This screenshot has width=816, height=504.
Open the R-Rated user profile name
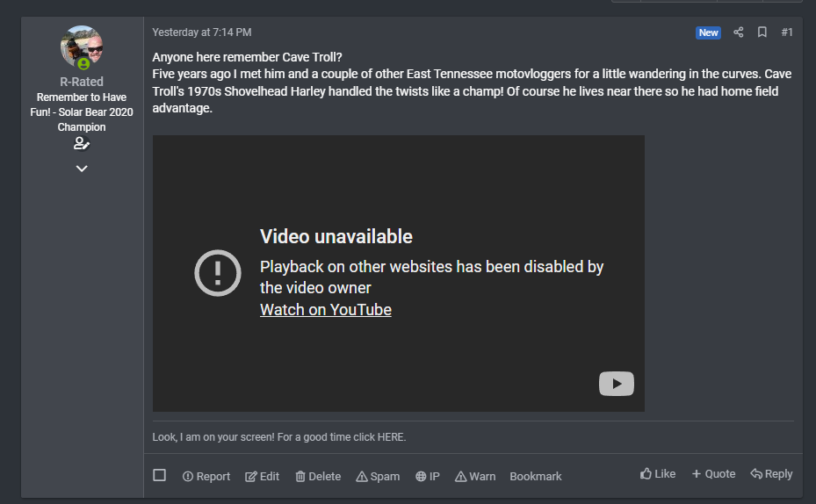coord(82,82)
